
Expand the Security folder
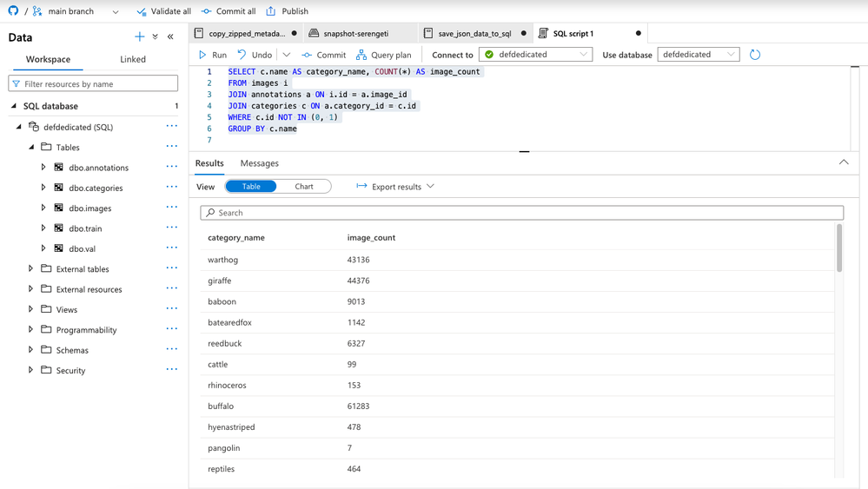pyautogui.click(x=30, y=369)
